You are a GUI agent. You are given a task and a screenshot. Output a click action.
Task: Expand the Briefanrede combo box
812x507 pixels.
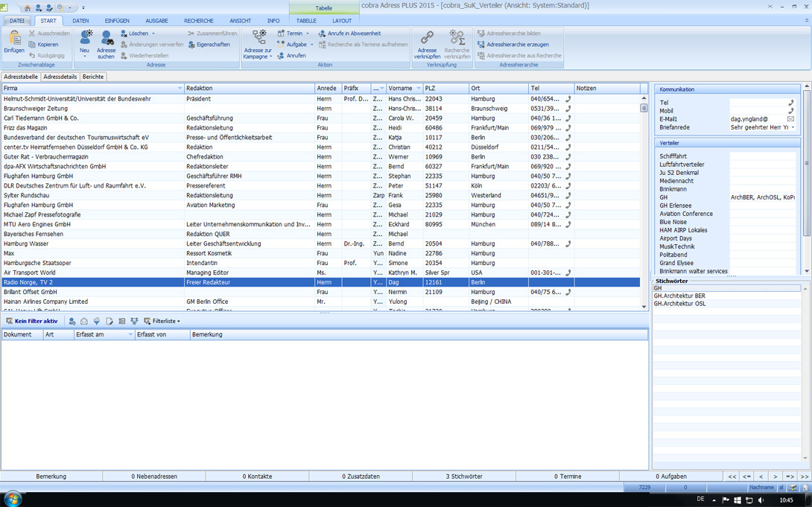point(793,127)
